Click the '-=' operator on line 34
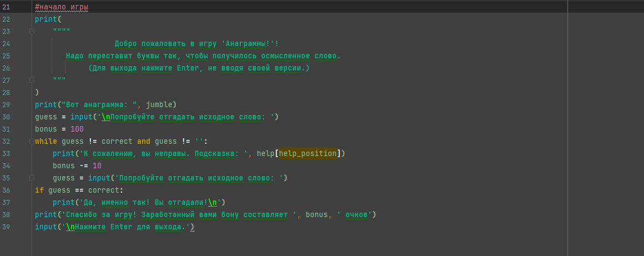644x256 pixels. click(84, 166)
